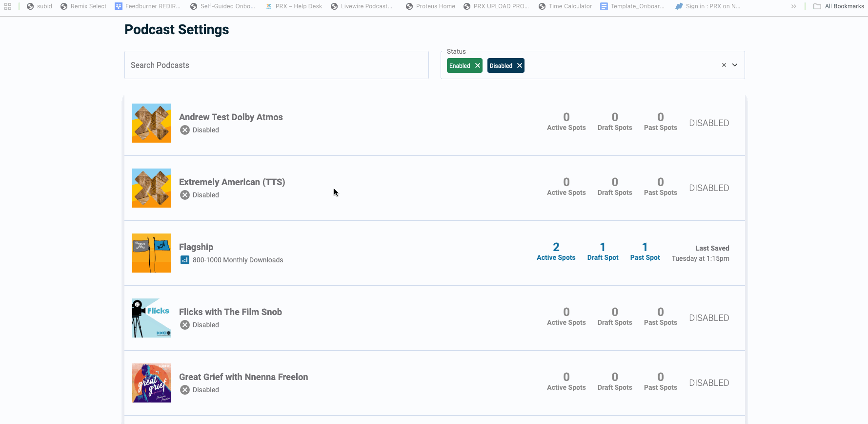Image resolution: width=868 pixels, height=424 pixels.
Task: Open Flagship's 1 Draft Spot
Action: click(x=603, y=252)
